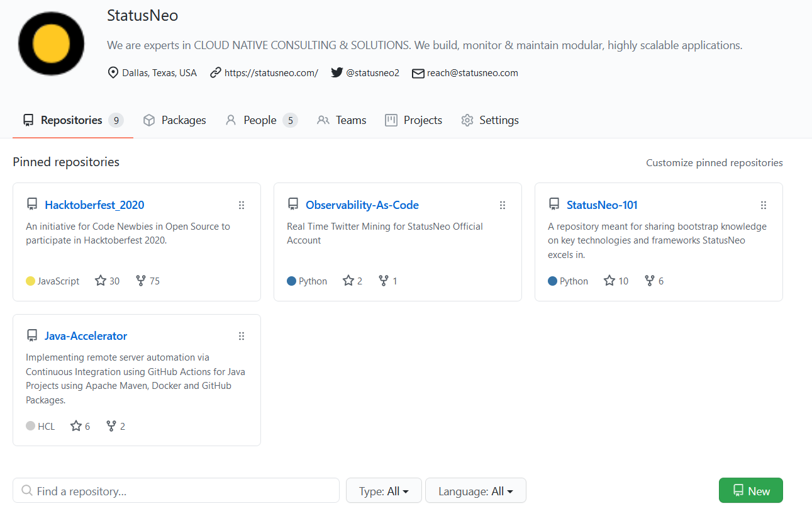Click the drag handle on StatusNeo-101 card
812x511 pixels.
pos(764,205)
